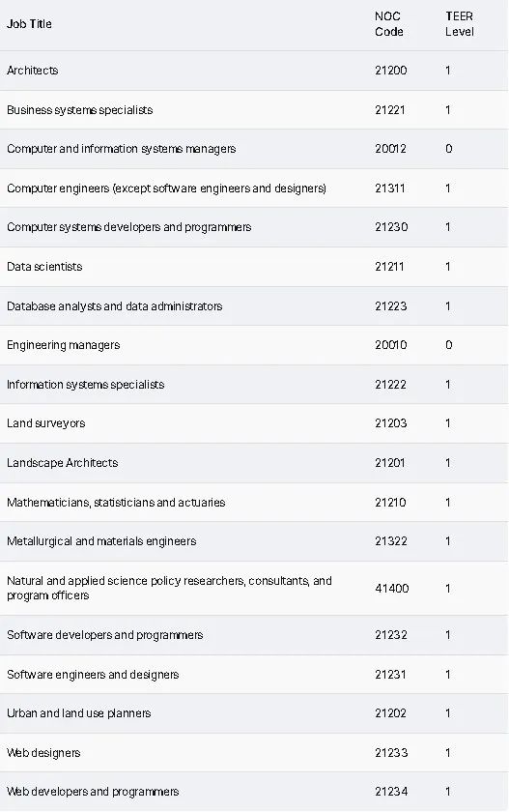Select Mathematicians, statisticians and actuaries
509x812 pixels.
pyautogui.click(x=116, y=503)
